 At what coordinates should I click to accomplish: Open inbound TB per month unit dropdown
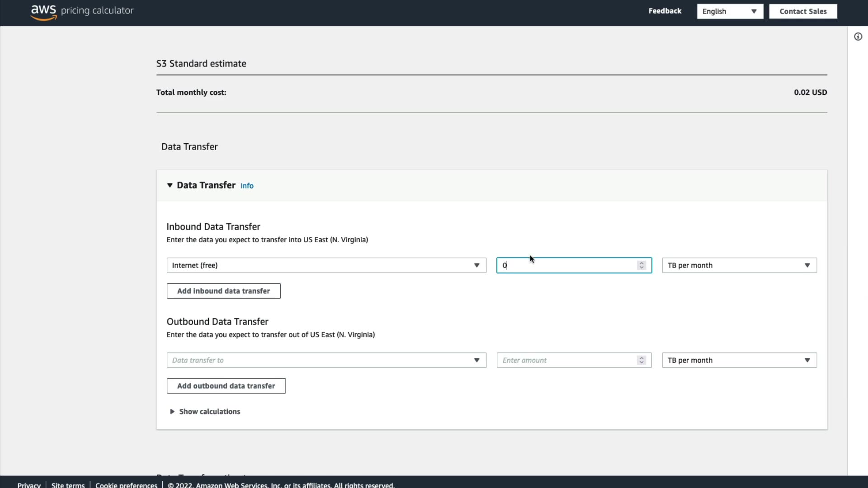click(739, 265)
